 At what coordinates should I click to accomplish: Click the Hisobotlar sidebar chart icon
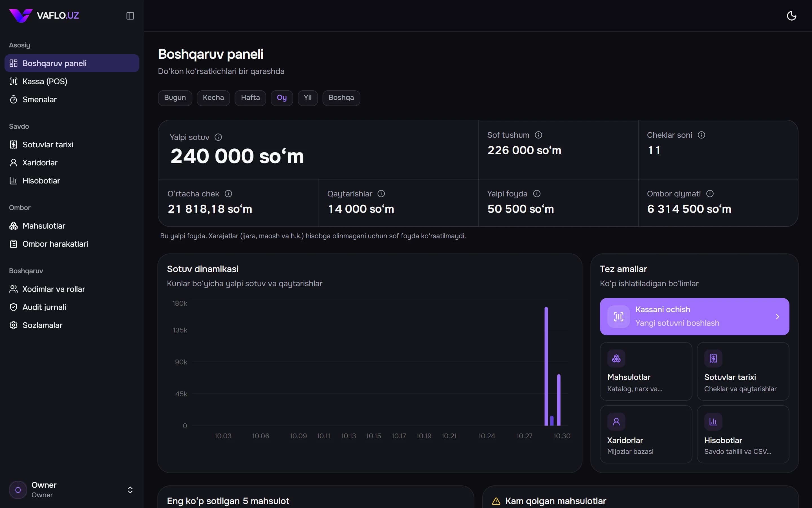(x=14, y=181)
